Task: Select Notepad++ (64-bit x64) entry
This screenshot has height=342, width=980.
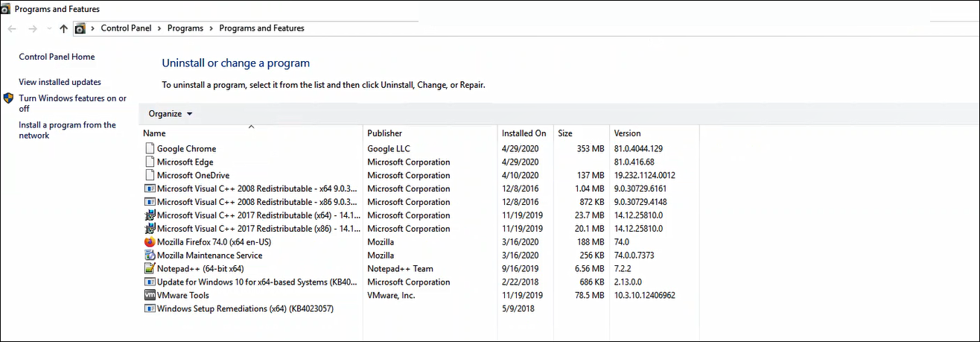Action: [x=200, y=269]
